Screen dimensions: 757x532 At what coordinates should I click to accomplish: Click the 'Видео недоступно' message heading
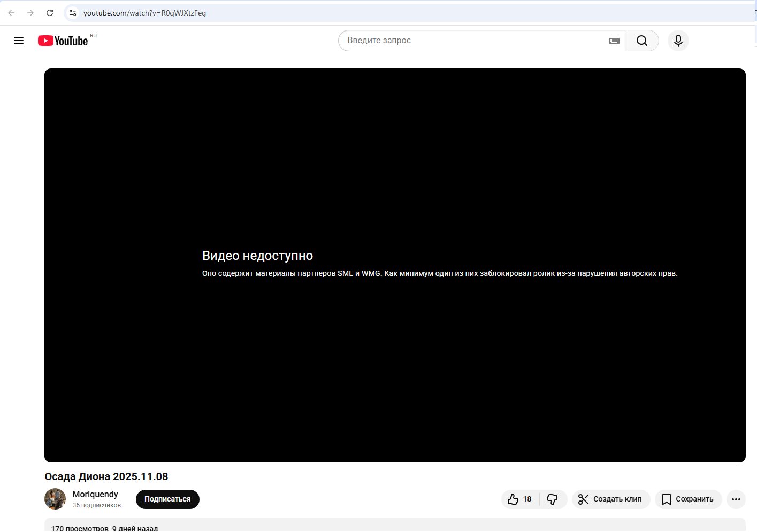[257, 256]
